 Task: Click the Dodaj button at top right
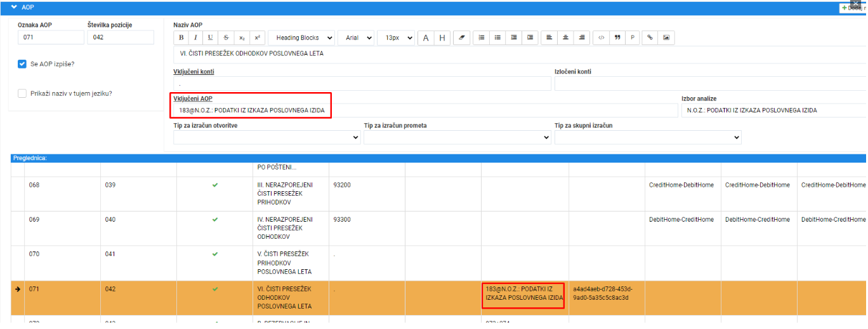coord(853,8)
